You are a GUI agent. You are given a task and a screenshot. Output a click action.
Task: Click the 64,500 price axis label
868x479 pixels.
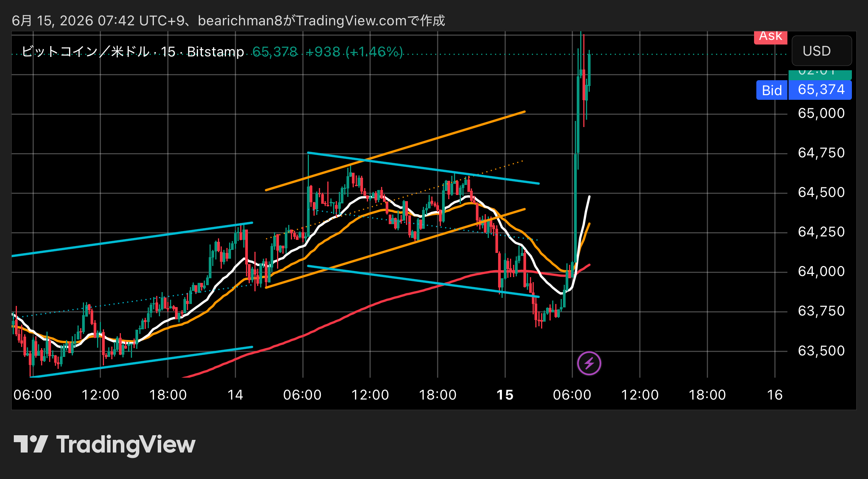[x=821, y=192]
